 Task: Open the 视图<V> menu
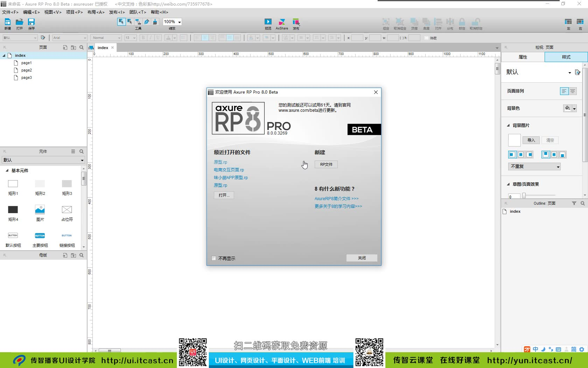pos(53,12)
